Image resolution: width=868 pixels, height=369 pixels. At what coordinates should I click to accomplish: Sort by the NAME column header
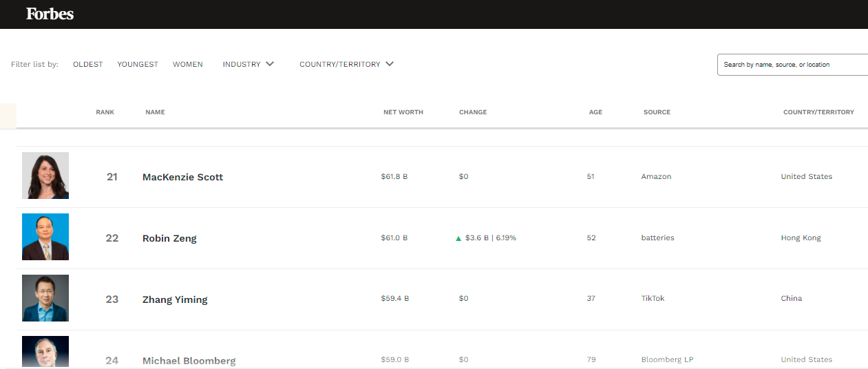tap(155, 112)
